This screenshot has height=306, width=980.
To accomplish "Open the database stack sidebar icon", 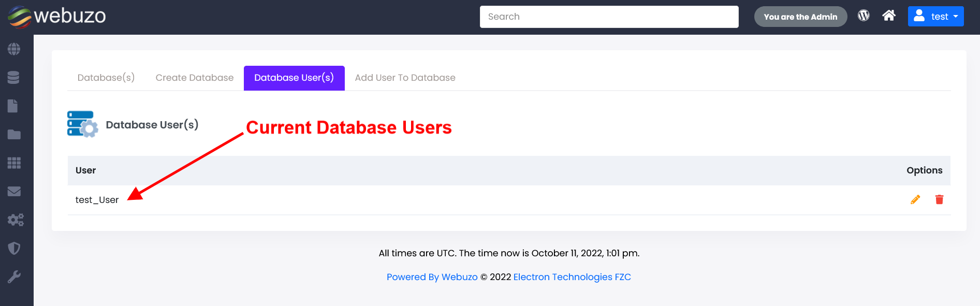I will (x=14, y=78).
